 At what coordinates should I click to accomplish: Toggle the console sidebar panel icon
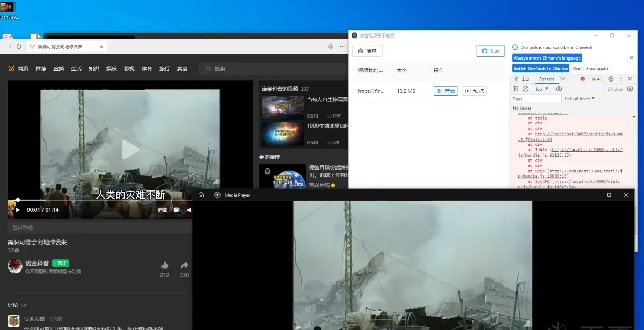click(x=515, y=89)
